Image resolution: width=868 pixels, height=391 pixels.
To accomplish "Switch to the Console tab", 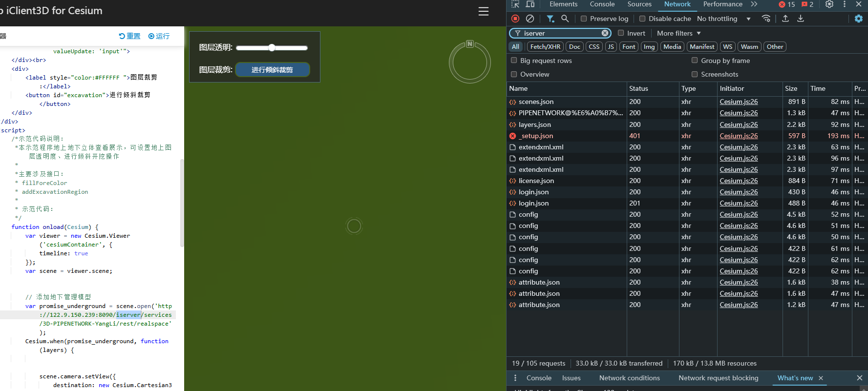I will pyautogui.click(x=602, y=4).
